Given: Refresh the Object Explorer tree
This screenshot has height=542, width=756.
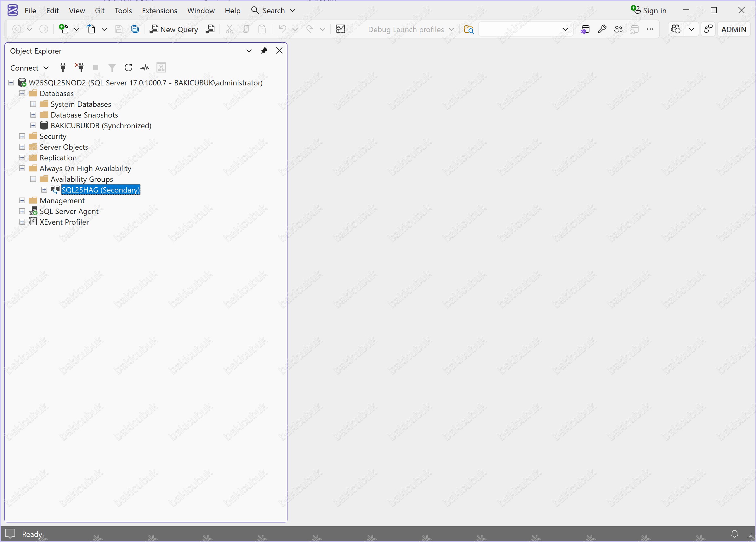Looking at the screenshot, I should click(128, 68).
